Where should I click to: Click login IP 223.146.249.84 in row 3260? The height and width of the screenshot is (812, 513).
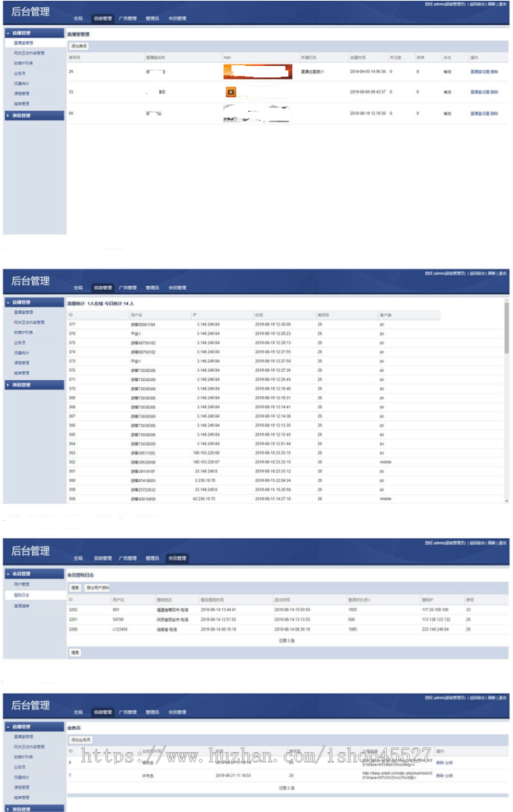436,629
